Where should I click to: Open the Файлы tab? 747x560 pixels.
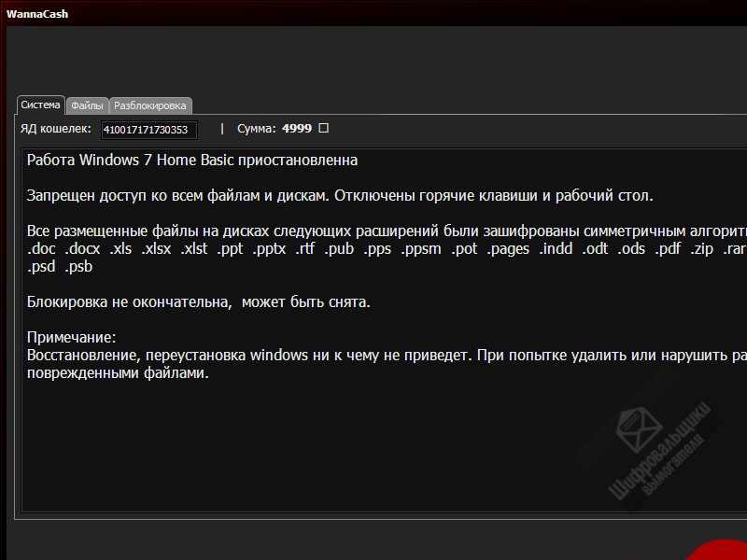87,105
